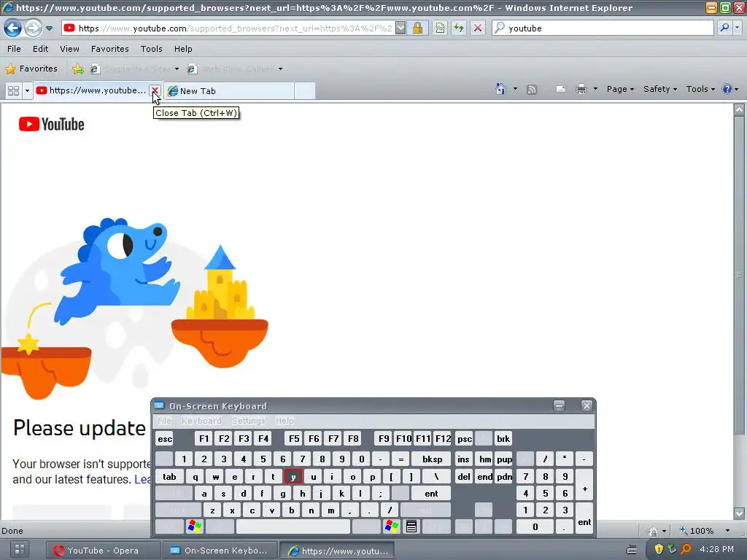Open the Favorites star button
Screen dimensions: 747x560
coord(31,69)
